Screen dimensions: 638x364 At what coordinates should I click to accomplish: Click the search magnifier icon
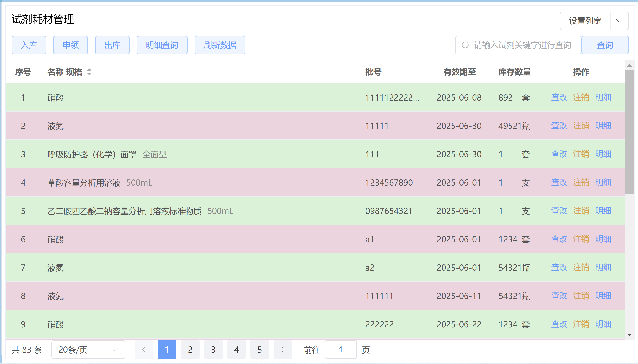[x=465, y=45]
